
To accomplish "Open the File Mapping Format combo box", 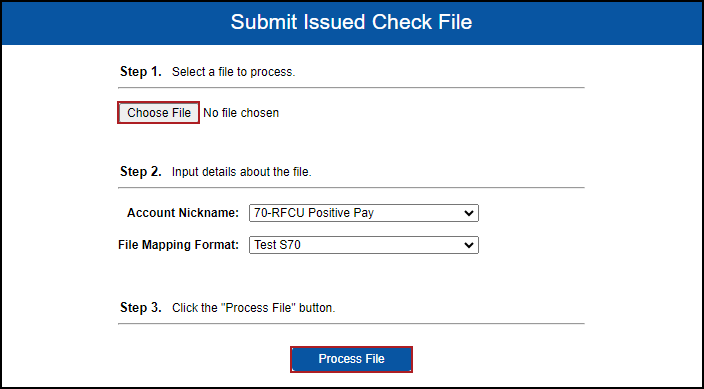I will tap(364, 245).
